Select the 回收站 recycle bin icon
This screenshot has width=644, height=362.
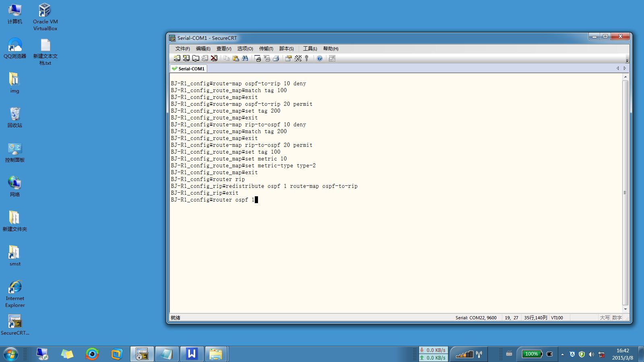tap(15, 117)
